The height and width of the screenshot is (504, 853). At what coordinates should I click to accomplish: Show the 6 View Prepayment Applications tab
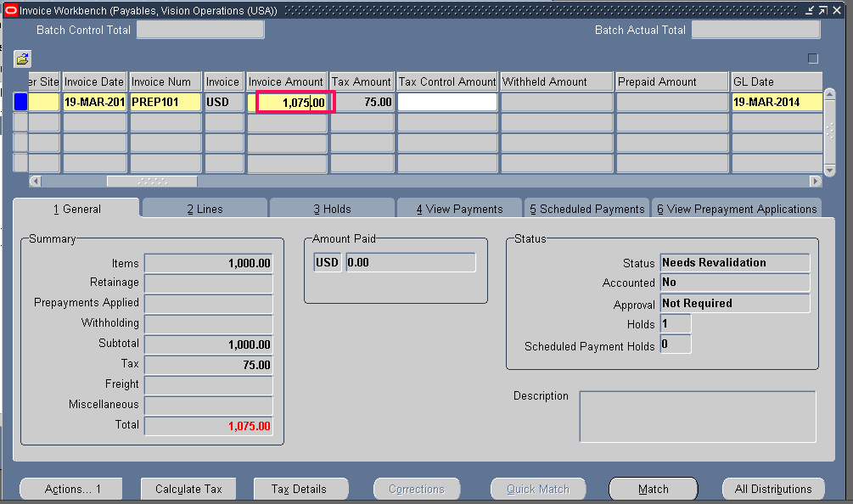pyautogui.click(x=737, y=209)
